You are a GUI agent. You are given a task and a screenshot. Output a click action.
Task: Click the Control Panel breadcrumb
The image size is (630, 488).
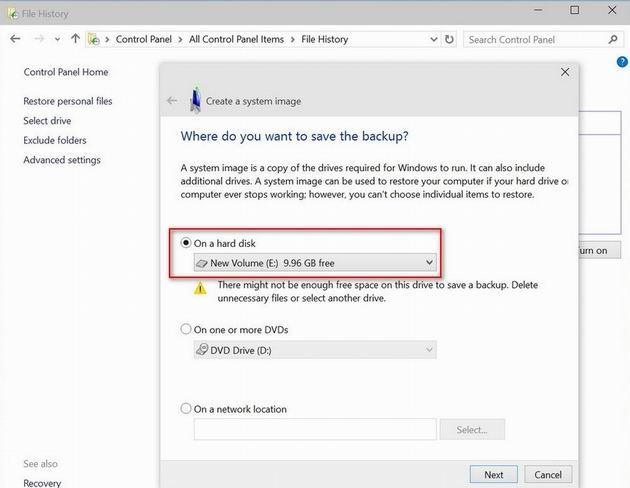[x=143, y=39]
